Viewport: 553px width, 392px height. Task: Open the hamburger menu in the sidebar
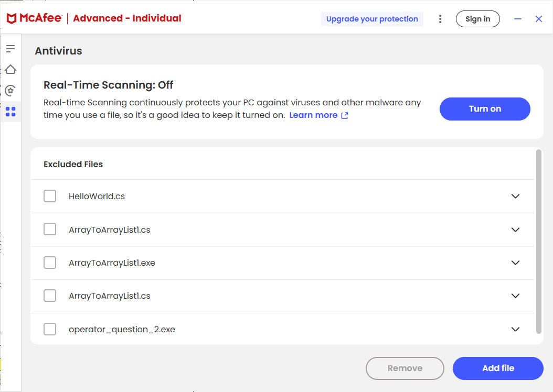(x=10, y=49)
